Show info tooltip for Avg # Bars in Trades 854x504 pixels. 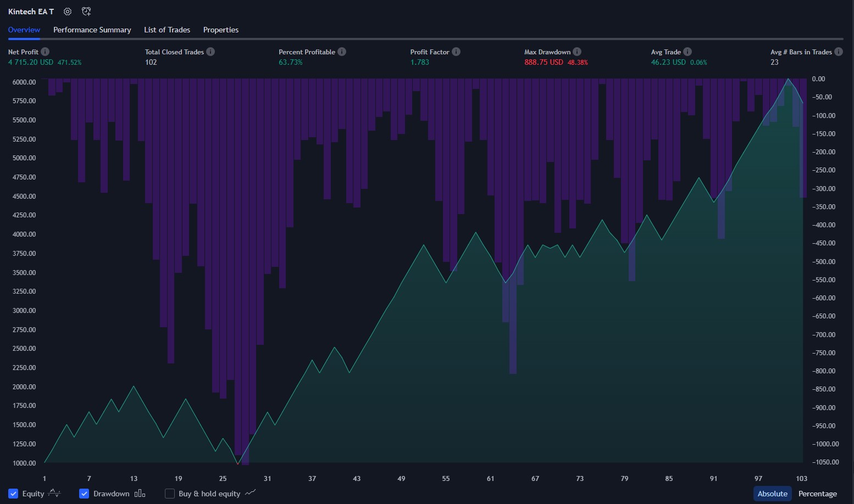tap(839, 52)
